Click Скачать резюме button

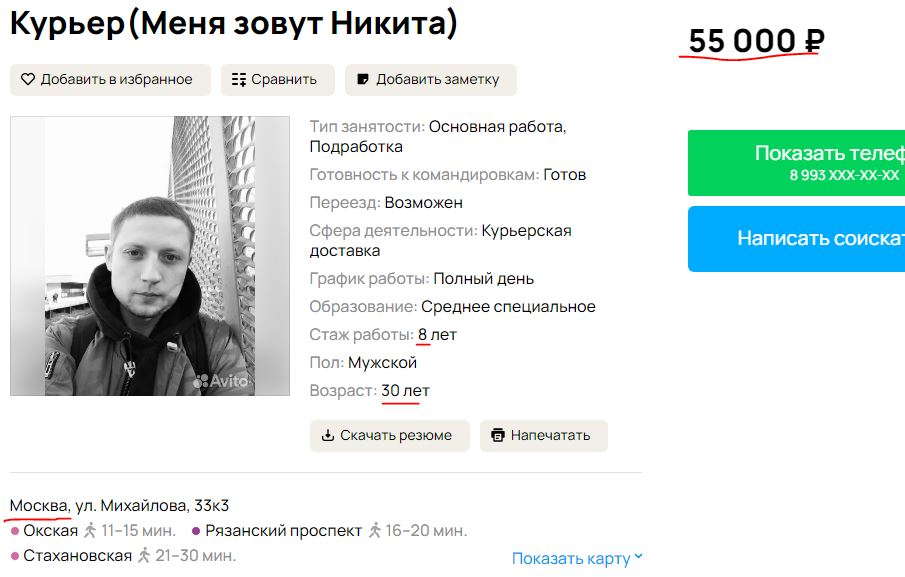point(396,436)
